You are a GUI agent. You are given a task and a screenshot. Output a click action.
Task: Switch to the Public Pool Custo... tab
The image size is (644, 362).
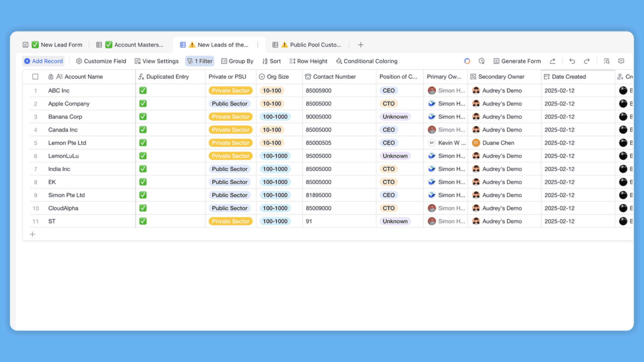click(307, 45)
